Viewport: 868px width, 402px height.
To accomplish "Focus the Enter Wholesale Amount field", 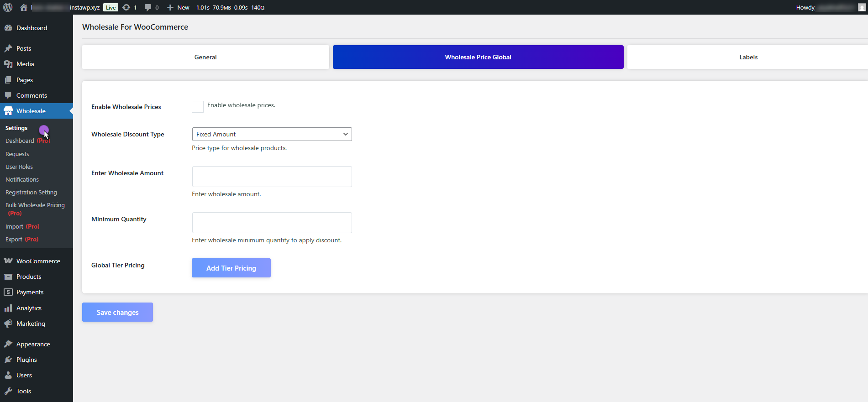I will [x=272, y=177].
